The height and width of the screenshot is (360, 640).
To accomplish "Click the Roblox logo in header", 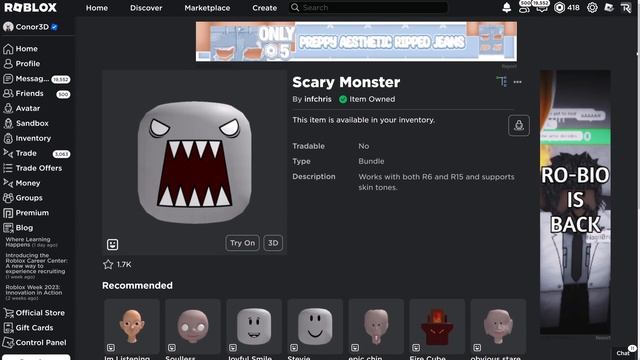I will point(31,7).
